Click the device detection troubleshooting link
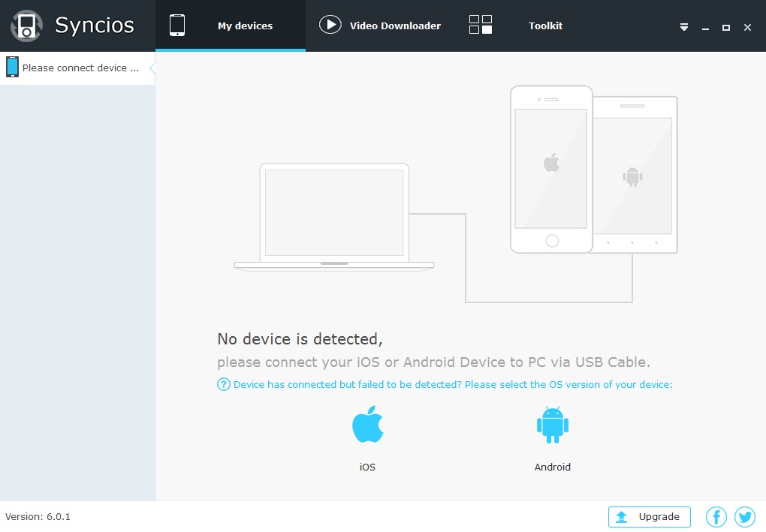The width and height of the screenshot is (766, 532). 451,384
